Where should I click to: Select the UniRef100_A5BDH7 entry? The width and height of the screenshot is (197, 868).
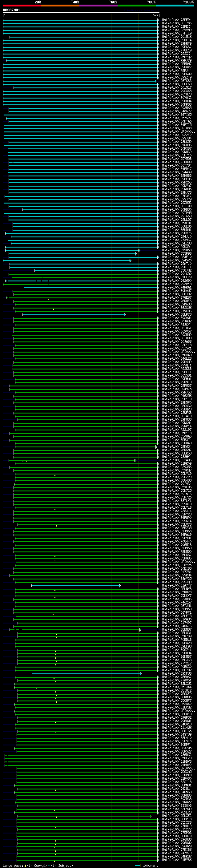[177, 64]
